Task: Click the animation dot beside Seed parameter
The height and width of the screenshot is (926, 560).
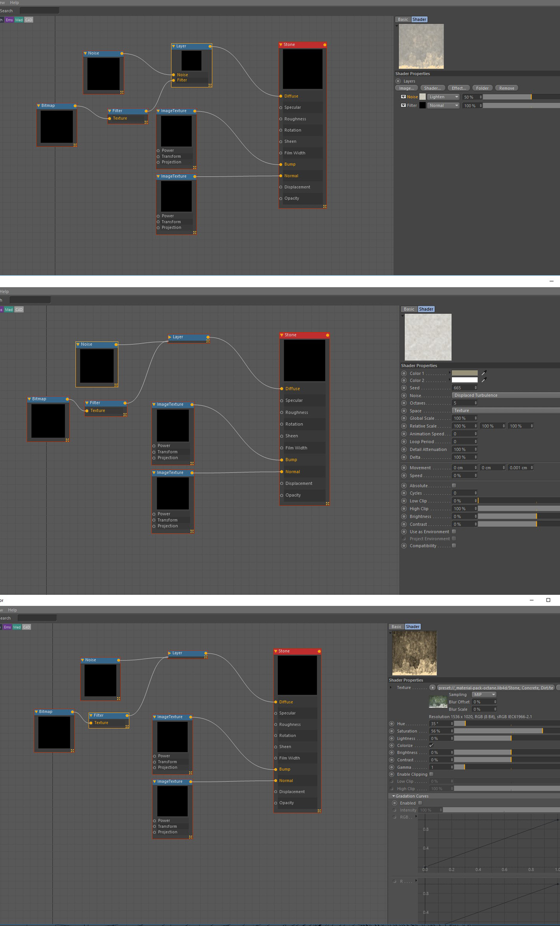Action: 404,388
